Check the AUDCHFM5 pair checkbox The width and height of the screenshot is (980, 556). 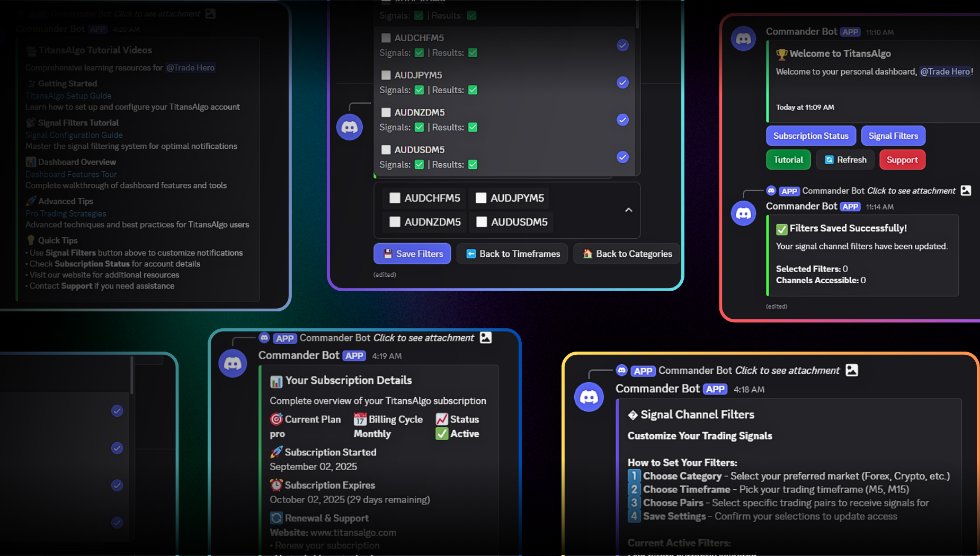(395, 198)
